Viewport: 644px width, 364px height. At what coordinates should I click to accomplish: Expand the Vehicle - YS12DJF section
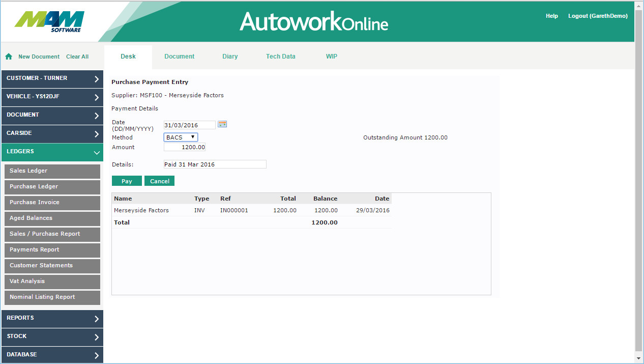[x=52, y=97]
